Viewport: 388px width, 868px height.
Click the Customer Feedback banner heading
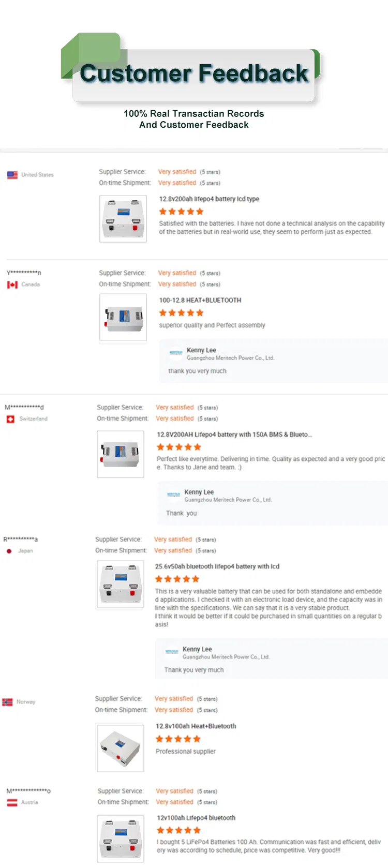click(x=194, y=73)
